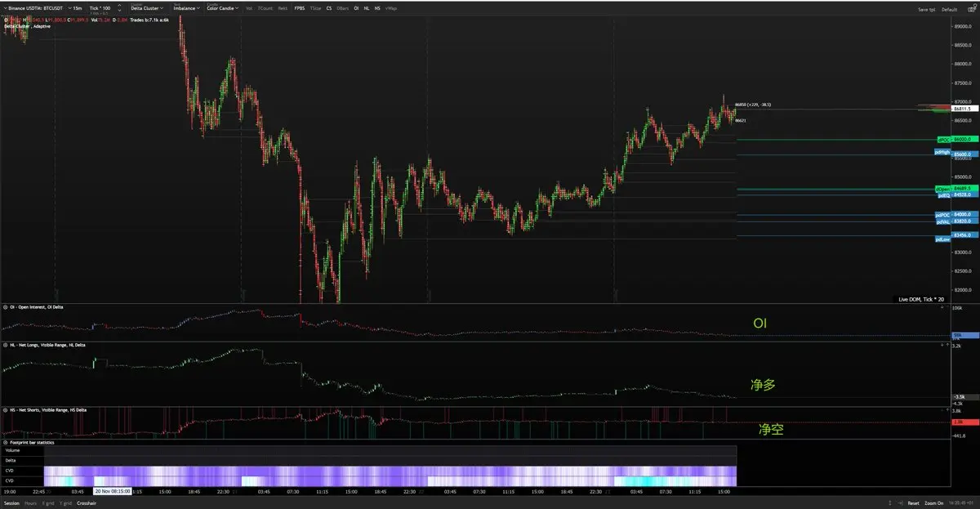Screen dimensions: 980x509
Task: Toggle the NS net shorts indicator
Action: tap(377, 8)
